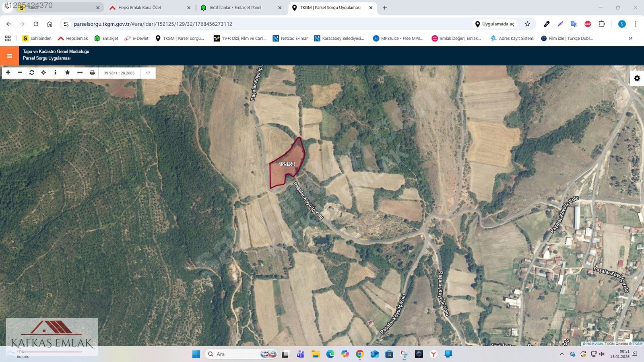
Task: Open Chrome three-dot menu
Action: click(x=636, y=24)
